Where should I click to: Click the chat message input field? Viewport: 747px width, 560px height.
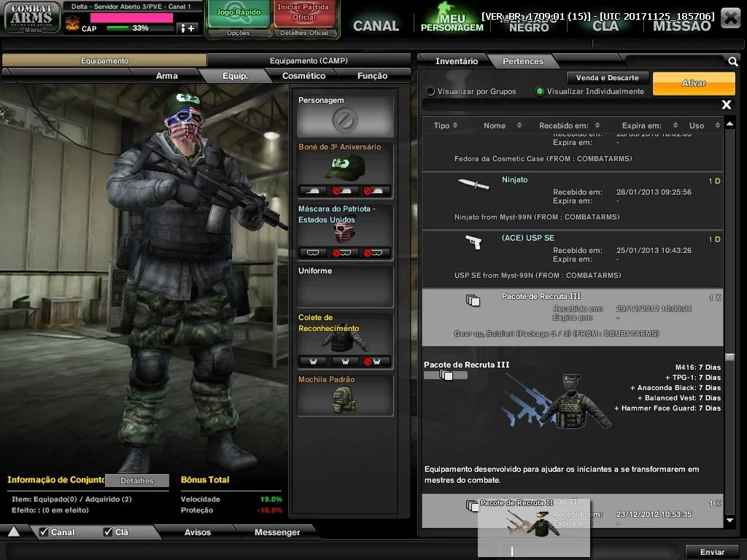tap(343, 552)
